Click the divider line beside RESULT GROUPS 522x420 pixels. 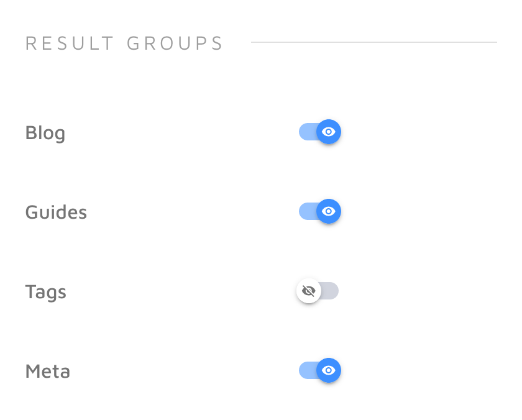point(373,42)
